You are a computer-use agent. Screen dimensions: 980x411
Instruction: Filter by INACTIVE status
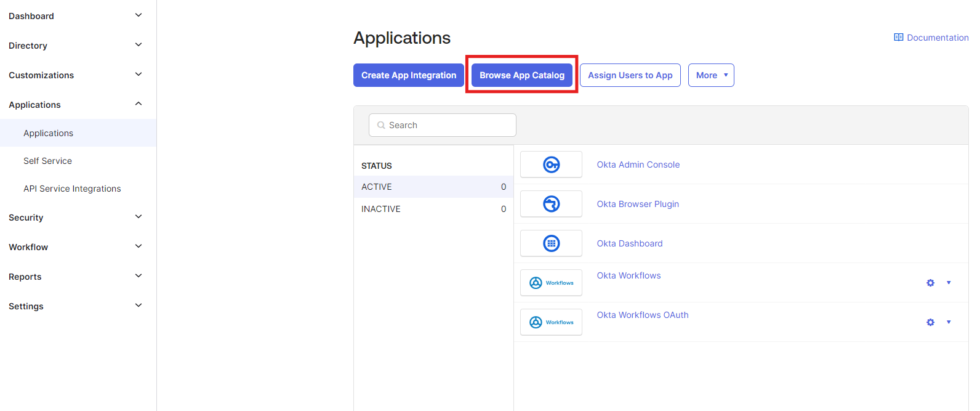coord(433,209)
